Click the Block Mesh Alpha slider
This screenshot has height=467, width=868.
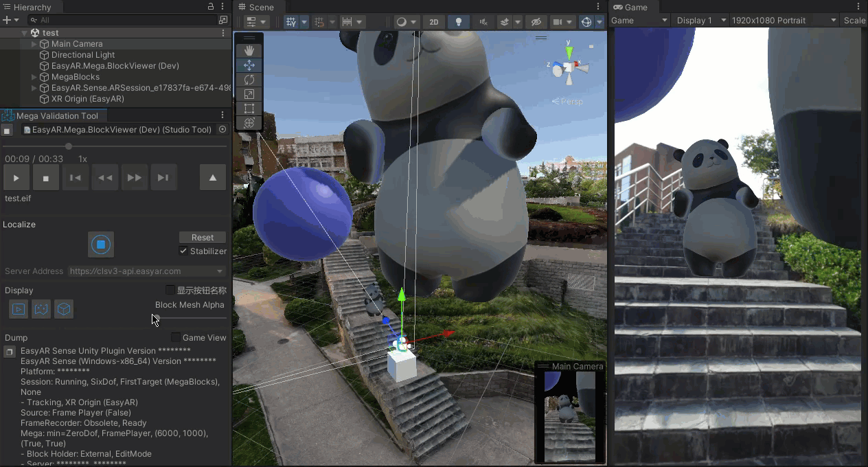coord(190,318)
